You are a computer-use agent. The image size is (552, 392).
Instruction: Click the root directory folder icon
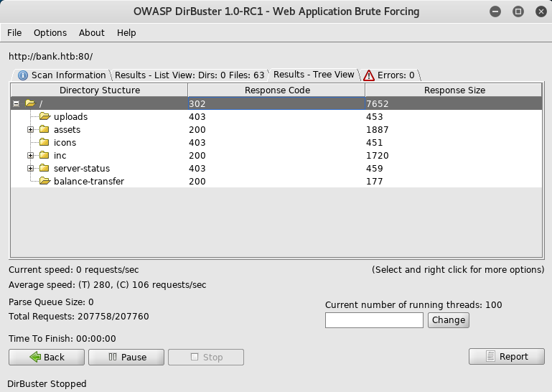pyautogui.click(x=30, y=103)
